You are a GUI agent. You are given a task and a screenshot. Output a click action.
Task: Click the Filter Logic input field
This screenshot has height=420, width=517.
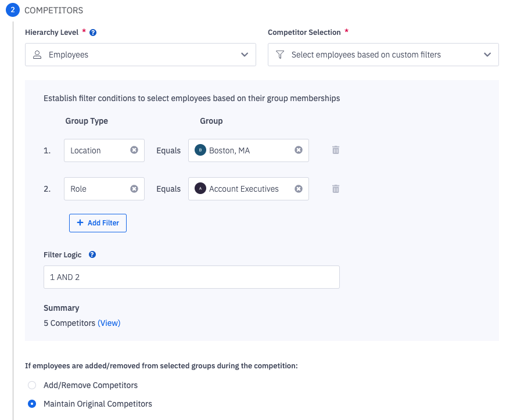191,277
